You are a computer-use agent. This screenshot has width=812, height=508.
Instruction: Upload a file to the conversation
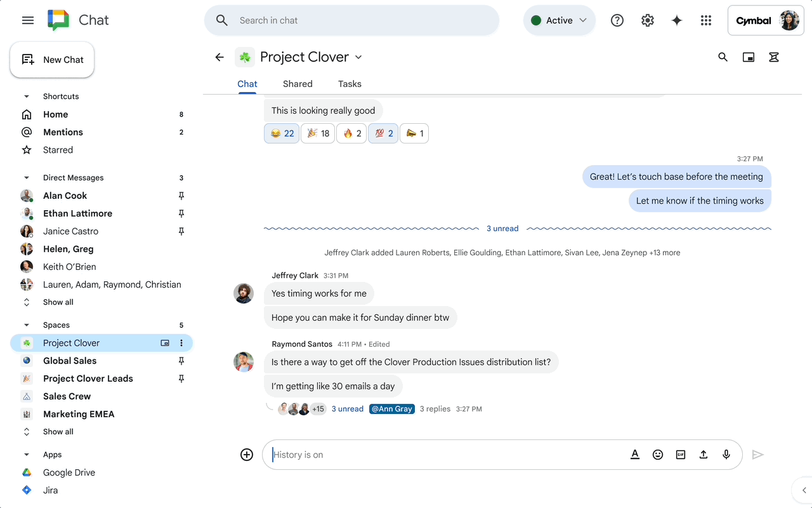coord(704,455)
